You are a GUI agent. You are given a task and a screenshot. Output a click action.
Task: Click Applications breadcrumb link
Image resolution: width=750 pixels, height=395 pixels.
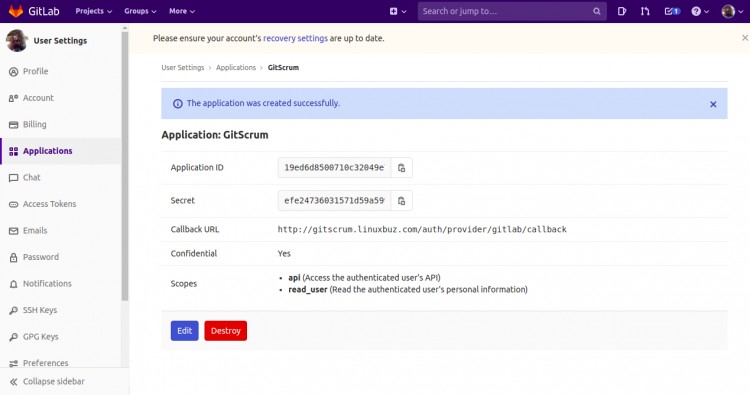(236, 68)
